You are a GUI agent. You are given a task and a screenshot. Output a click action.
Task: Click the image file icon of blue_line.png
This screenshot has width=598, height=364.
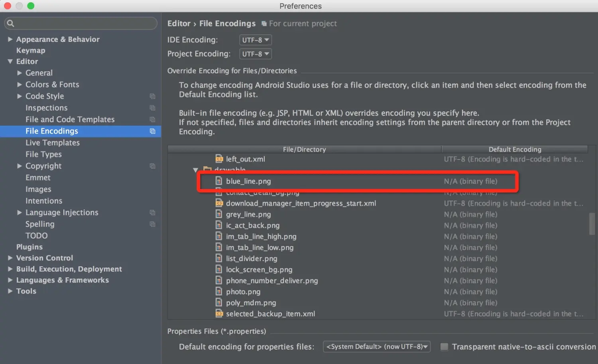pos(219,181)
